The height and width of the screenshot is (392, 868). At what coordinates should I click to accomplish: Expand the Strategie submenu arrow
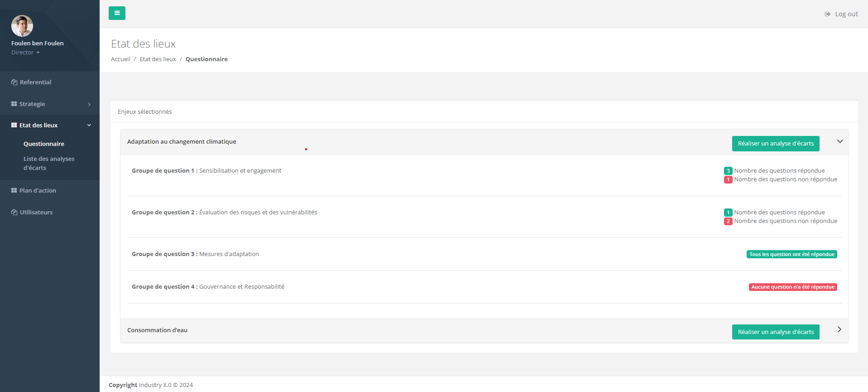[89, 104]
